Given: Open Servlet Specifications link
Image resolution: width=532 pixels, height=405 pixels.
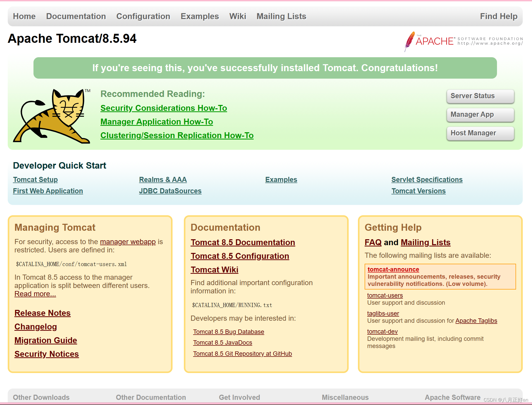Looking at the screenshot, I should click(x=427, y=180).
